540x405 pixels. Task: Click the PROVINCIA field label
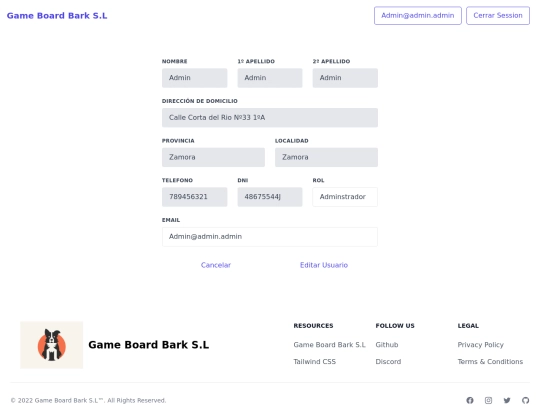(178, 141)
